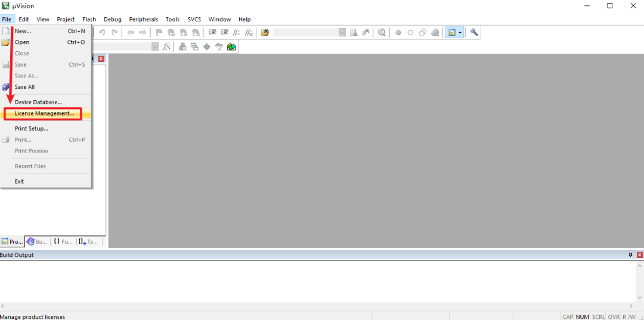The width and height of the screenshot is (644, 320).
Task: Switch to the Bo... books tab
Action: [38, 242]
